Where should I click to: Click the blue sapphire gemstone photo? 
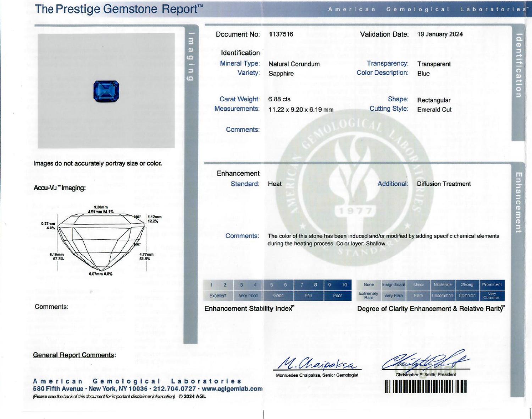[106, 91]
